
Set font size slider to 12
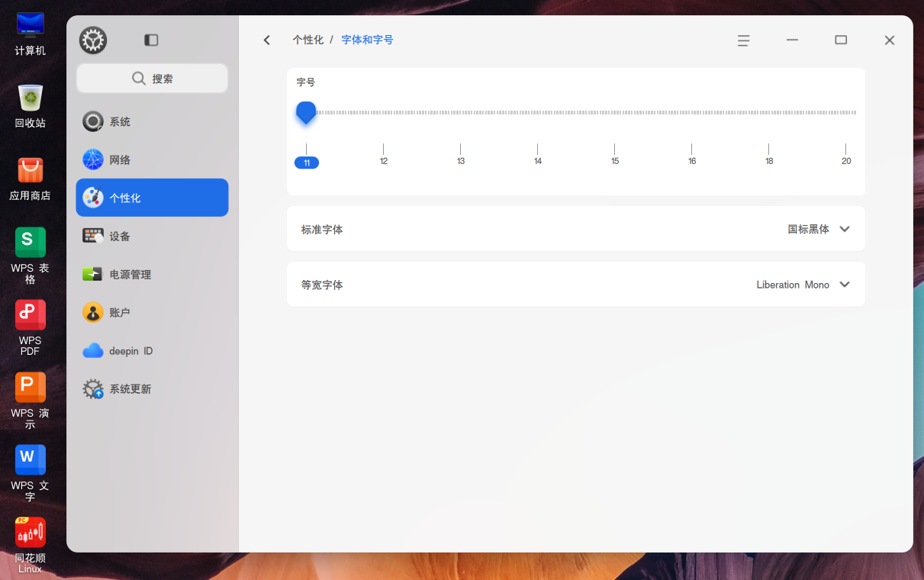(383, 155)
